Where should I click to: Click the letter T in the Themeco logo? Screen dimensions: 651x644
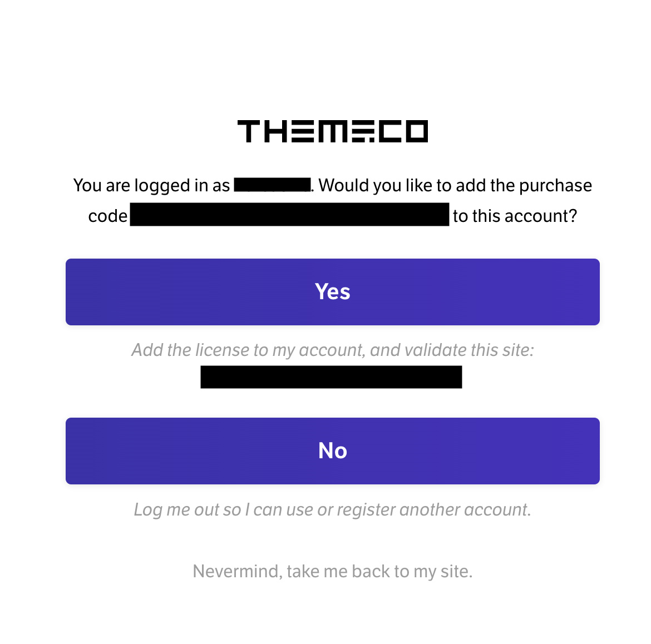click(x=249, y=132)
